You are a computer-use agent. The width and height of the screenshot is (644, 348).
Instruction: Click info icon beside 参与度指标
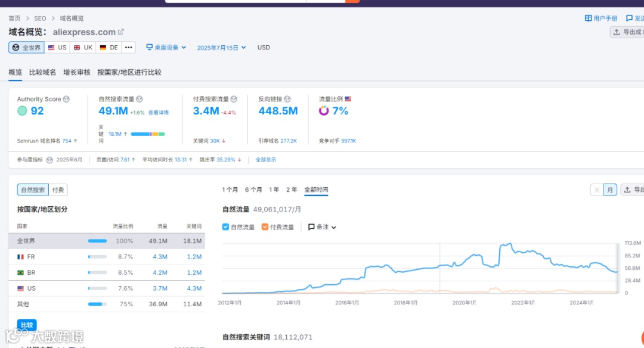(x=49, y=160)
